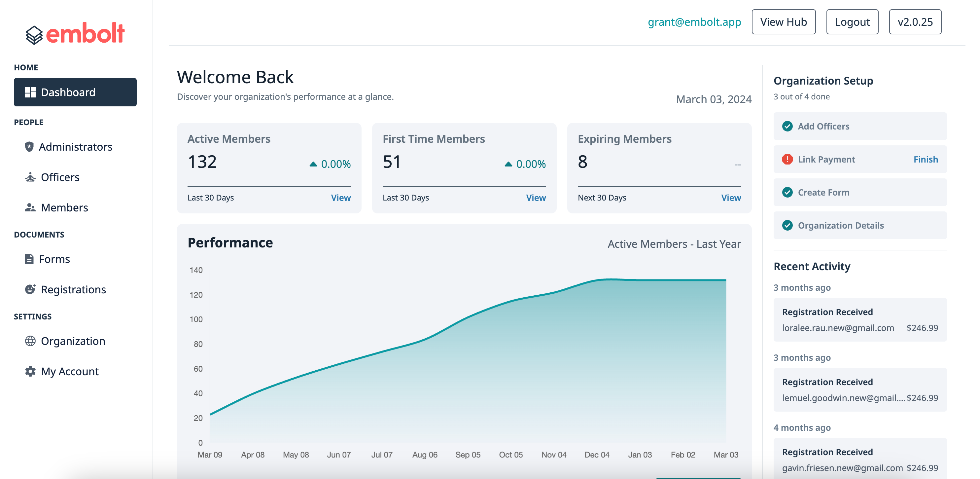Click the Logout button

click(852, 22)
